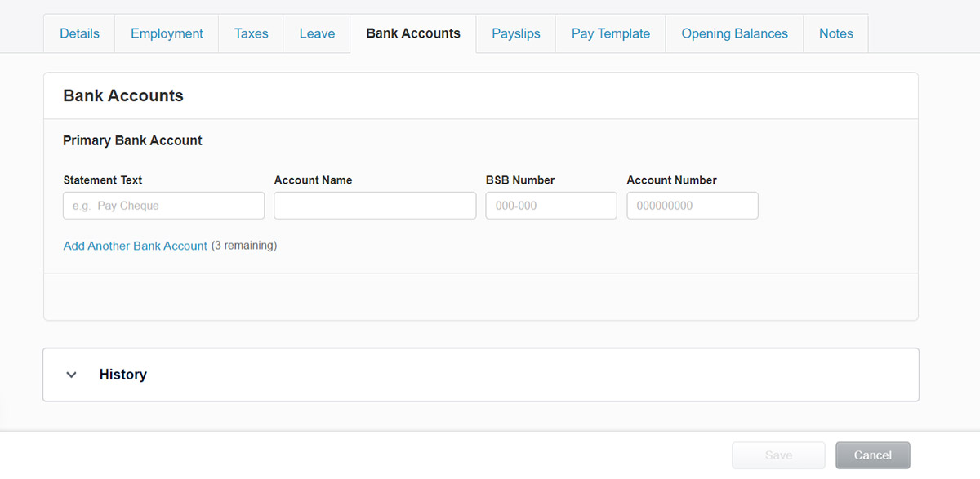This screenshot has height=479, width=980.
Task: Switch to the Pay Template tab
Action: click(x=610, y=33)
